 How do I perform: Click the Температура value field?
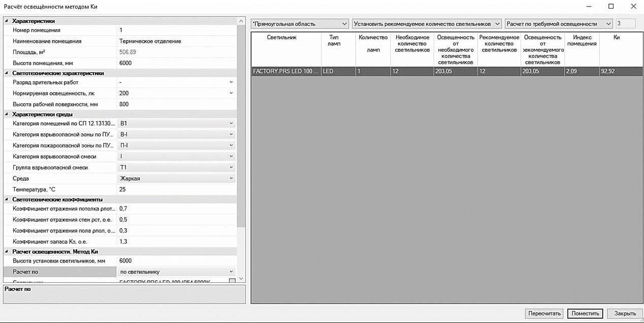pyautogui.click(x=175, y=189)
